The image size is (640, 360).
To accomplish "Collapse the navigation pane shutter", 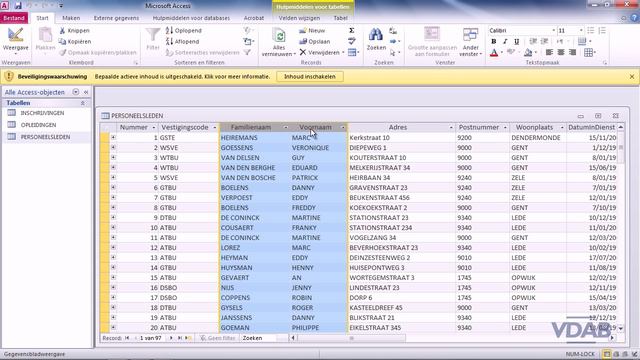I will [86, 92].
